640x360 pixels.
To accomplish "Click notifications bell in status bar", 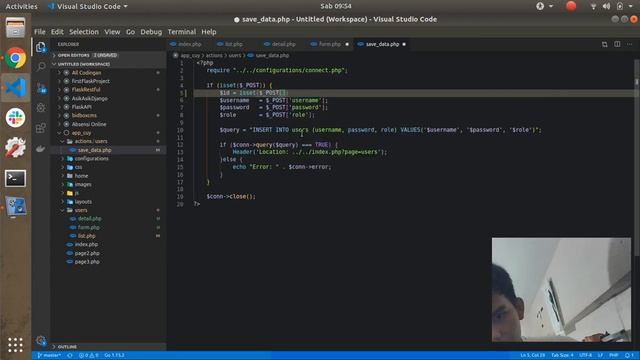I will (x=629, y=356).
